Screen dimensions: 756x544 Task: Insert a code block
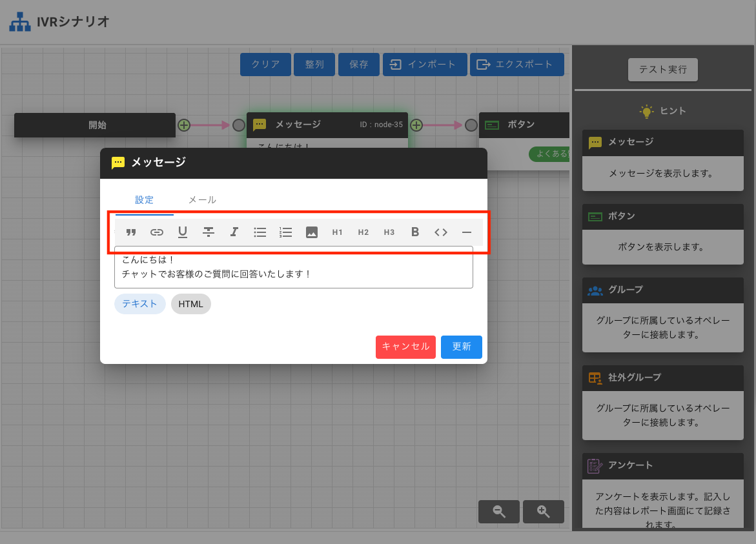pos(441,232)
